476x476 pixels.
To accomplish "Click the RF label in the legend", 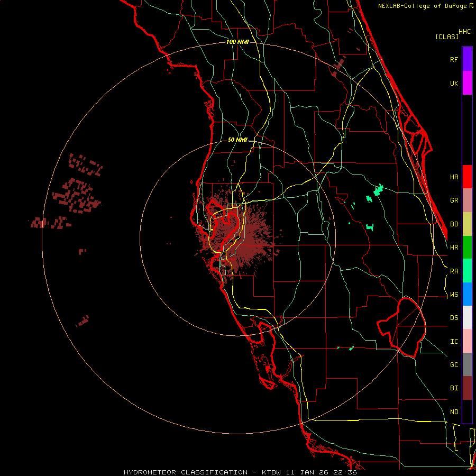I will pyautogui.click(x=454, y=59).
